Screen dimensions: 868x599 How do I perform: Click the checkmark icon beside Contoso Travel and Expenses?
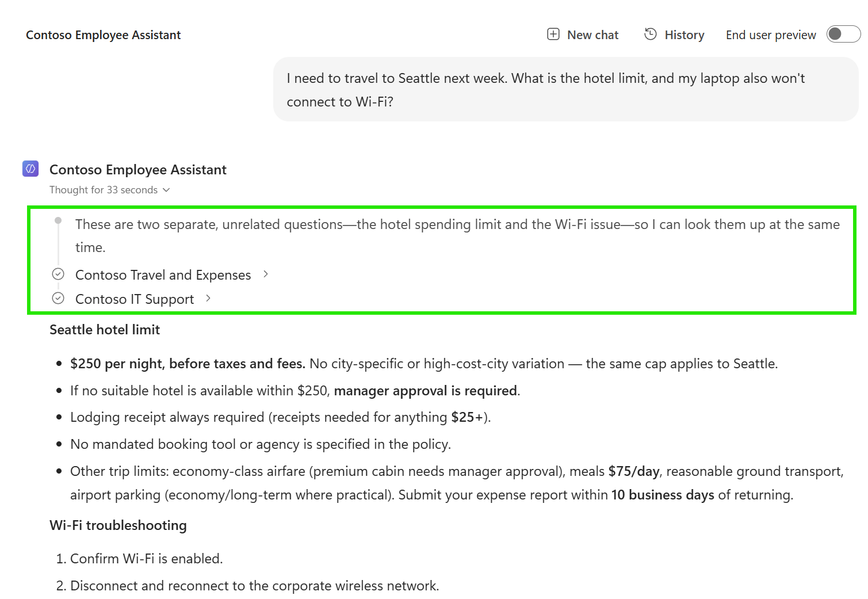pos(58,274)
